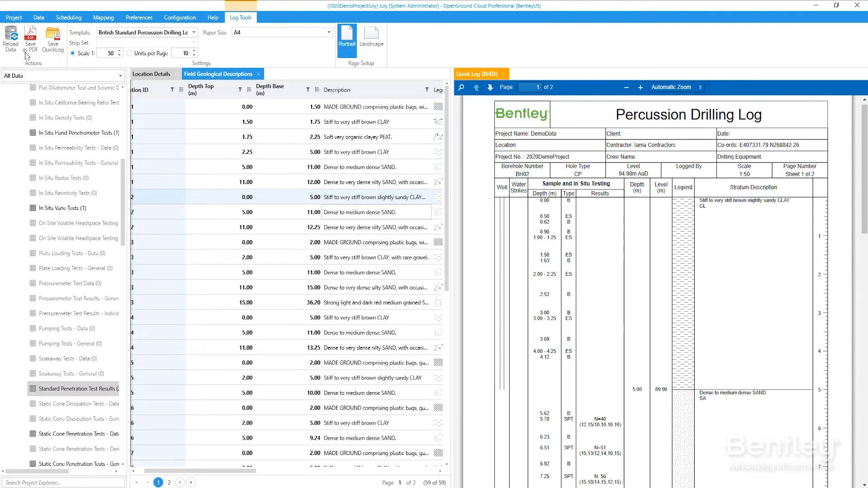This screenshot has height=488, width=868.
Task: Go to grid page 2
Action: tap(169, 483)
